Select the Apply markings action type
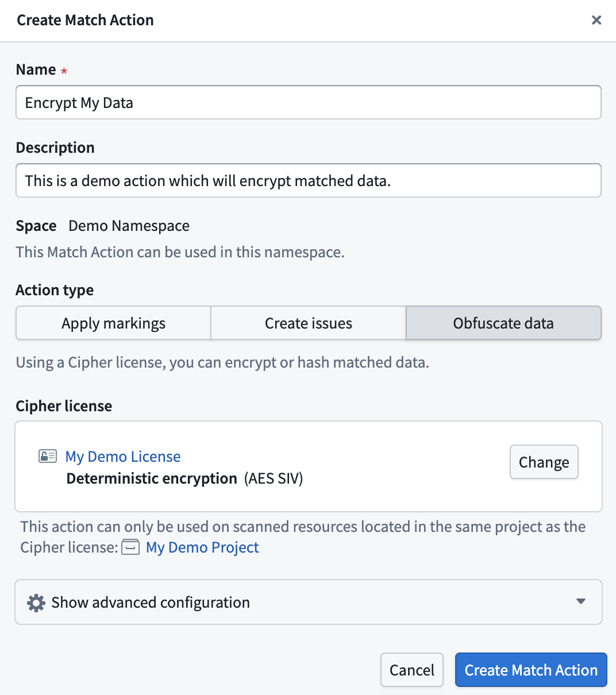 (x=113, y=323)
